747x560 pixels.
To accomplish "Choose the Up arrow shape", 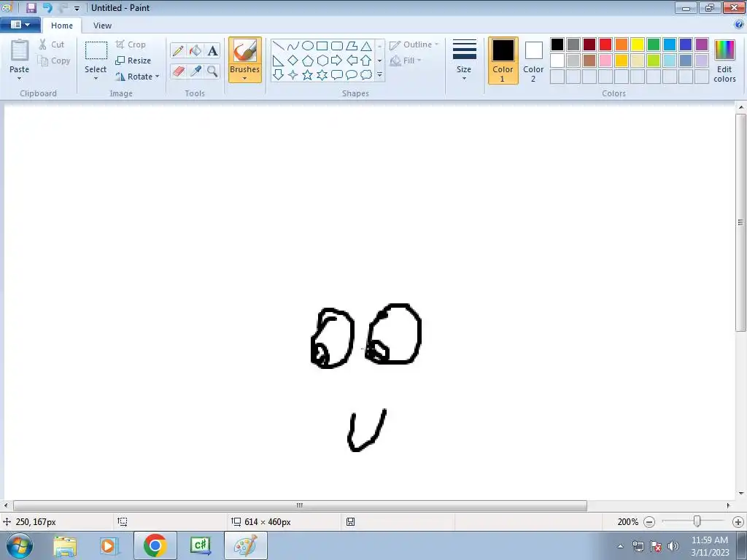I will click(366, 61).
